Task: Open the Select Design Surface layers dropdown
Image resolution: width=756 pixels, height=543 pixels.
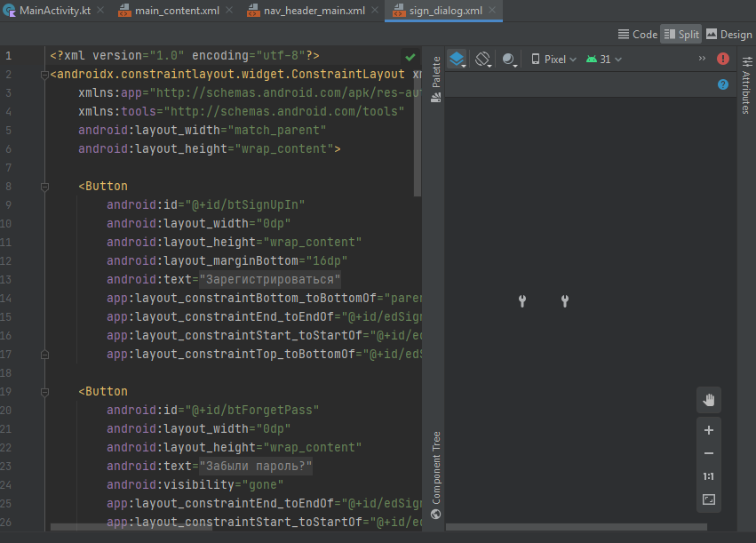Action: coord(458,60)
